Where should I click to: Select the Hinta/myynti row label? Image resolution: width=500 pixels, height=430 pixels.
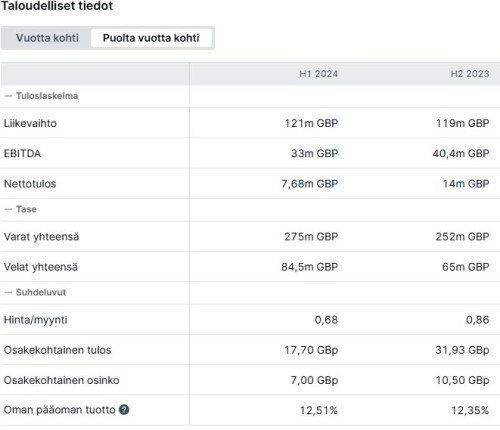point(35,320)
